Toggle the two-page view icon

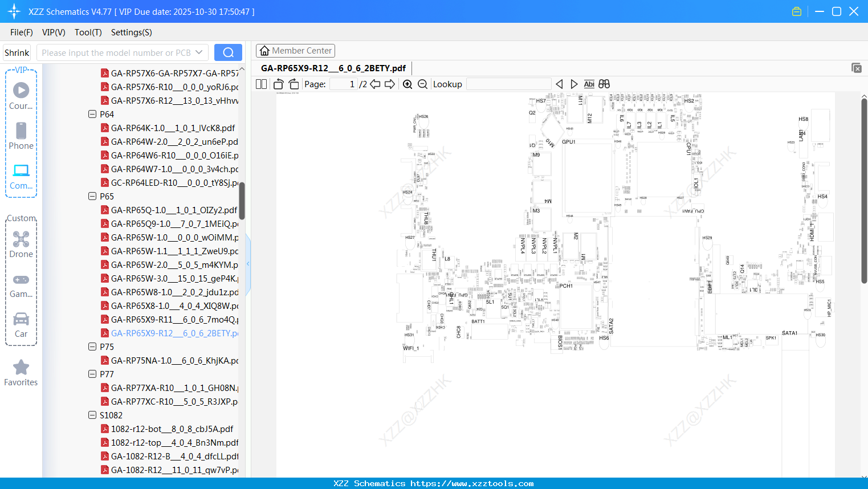coord(262,84)
